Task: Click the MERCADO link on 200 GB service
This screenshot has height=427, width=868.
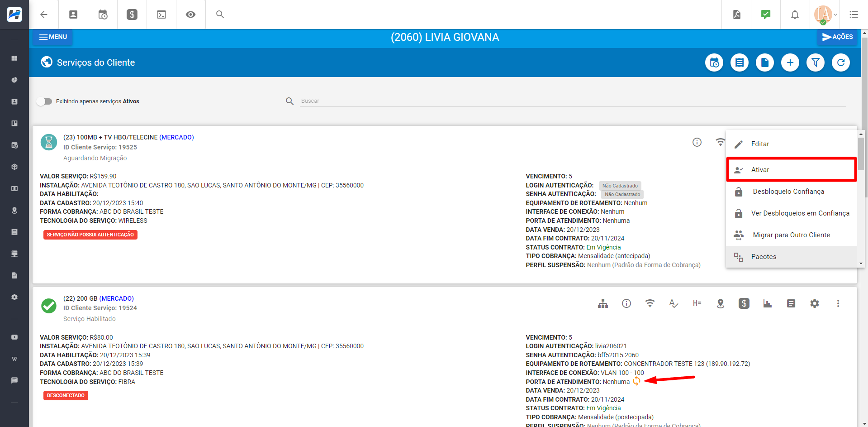Action: pyautogui.click(x=116, y=298)
